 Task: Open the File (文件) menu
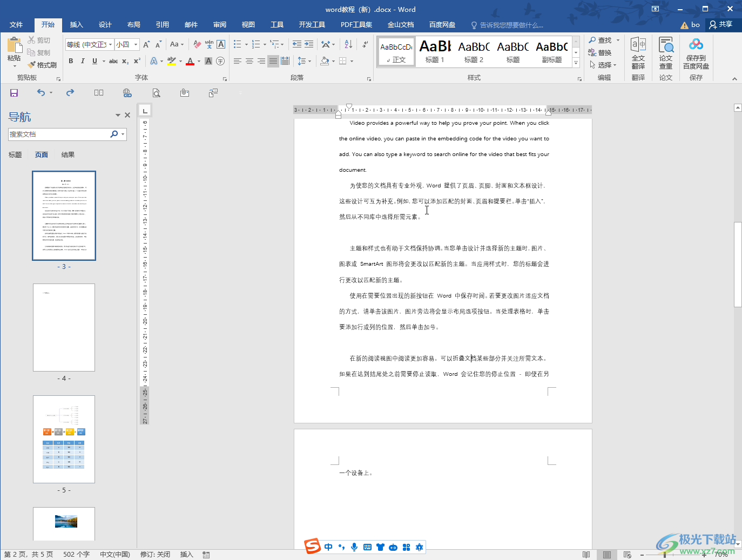coord(16,25)
